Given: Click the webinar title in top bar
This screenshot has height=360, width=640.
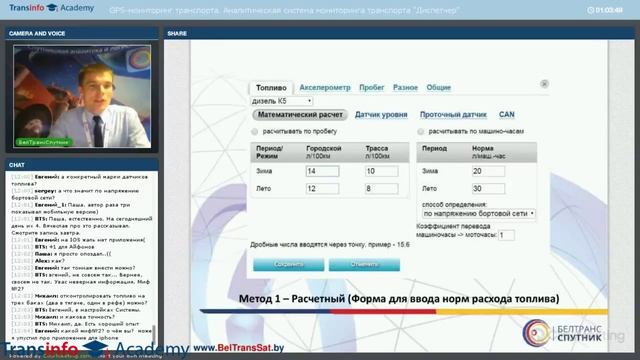Looking at the screenshot, I should pos(284,10).
